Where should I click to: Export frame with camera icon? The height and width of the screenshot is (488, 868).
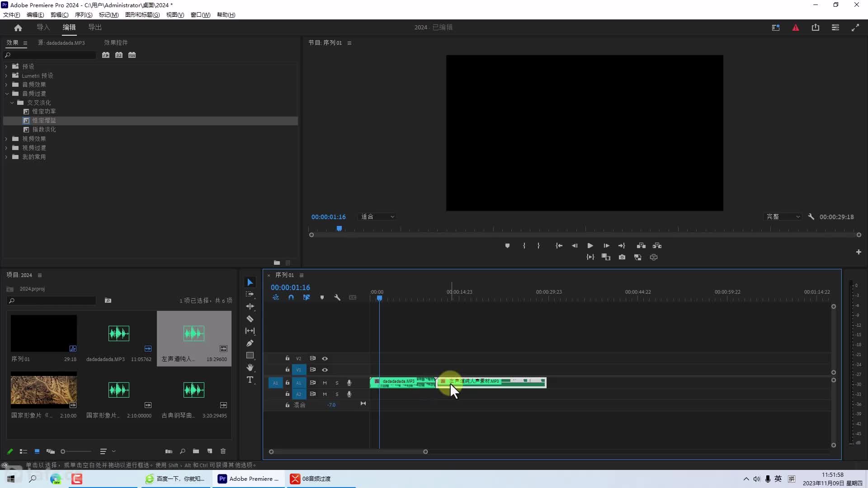coord(622,257)
